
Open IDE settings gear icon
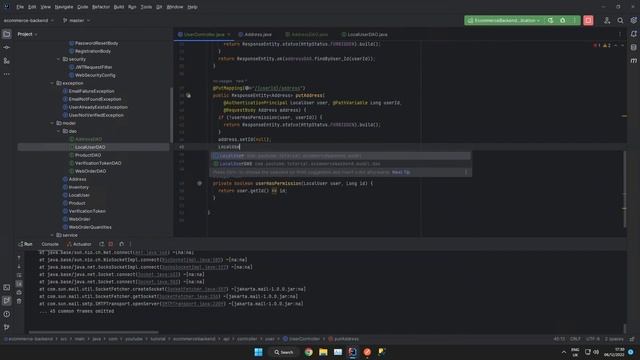pos(633,20)
